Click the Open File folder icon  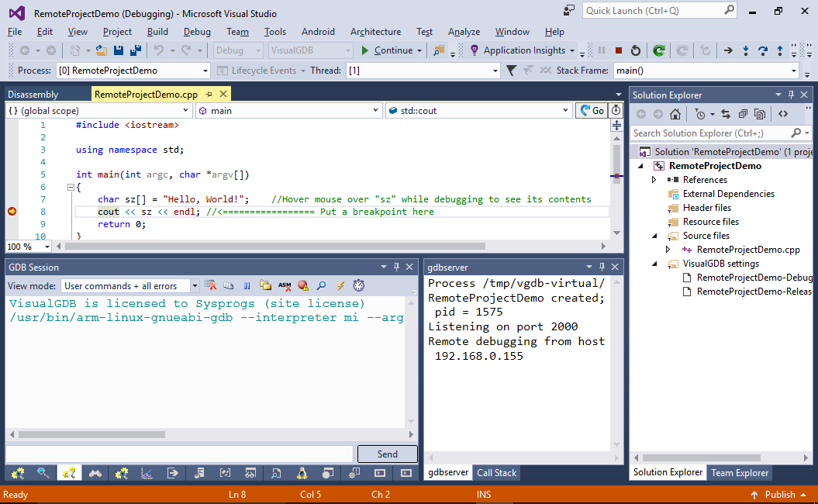tap(102, 50)
